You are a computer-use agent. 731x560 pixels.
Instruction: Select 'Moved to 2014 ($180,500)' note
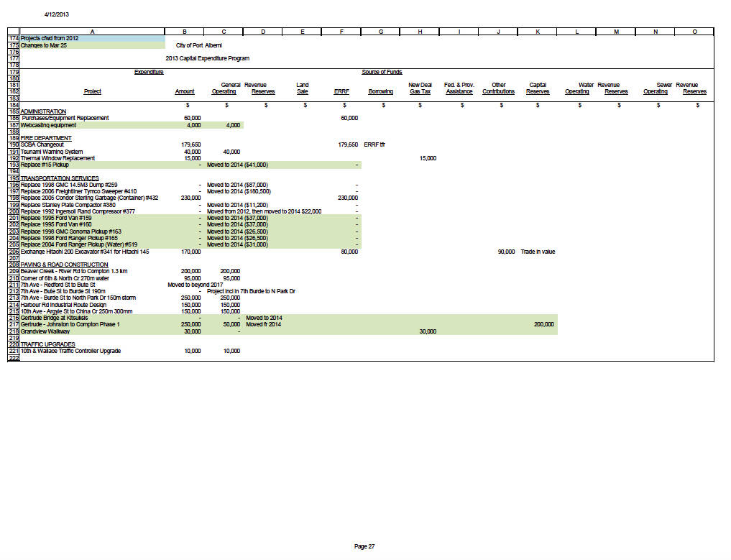pyautogui.click(x=239, y=191)
